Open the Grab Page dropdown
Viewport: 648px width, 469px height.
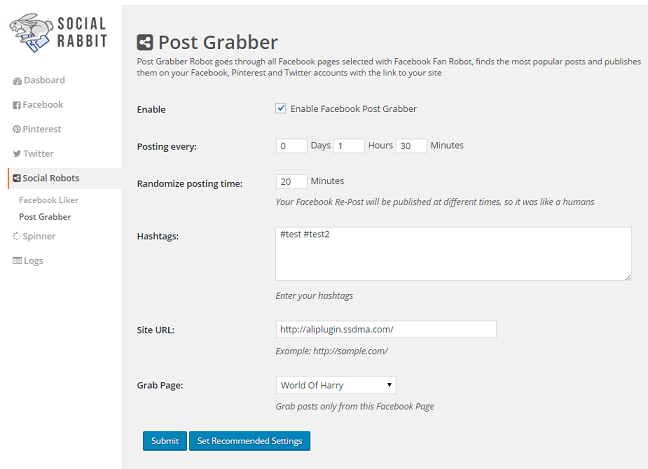336,385
